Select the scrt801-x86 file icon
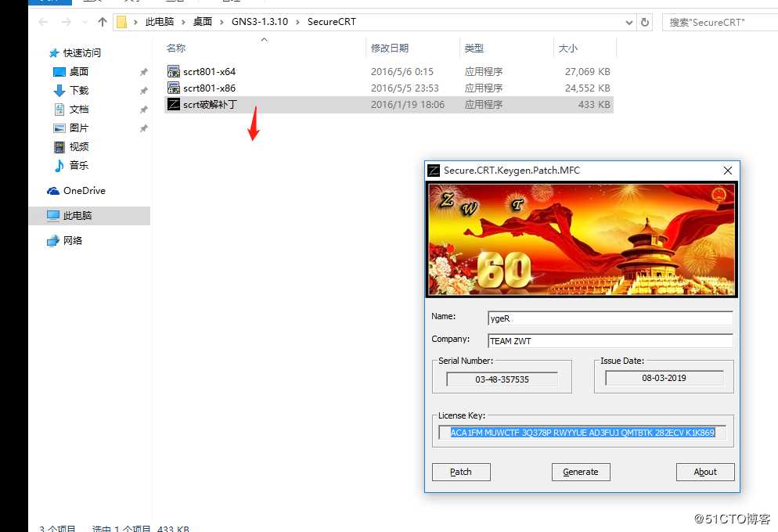The height and width of the screenshot is (532, 778). click(x=173, y=88)
